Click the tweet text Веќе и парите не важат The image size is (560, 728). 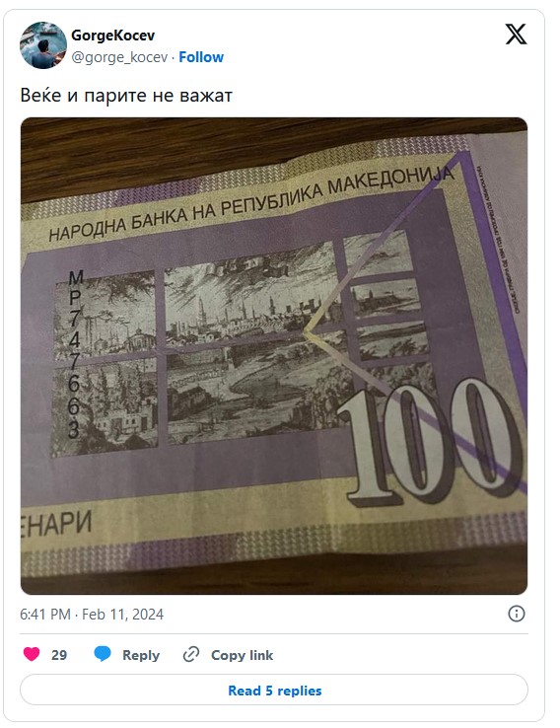click(x=126, y=96)
